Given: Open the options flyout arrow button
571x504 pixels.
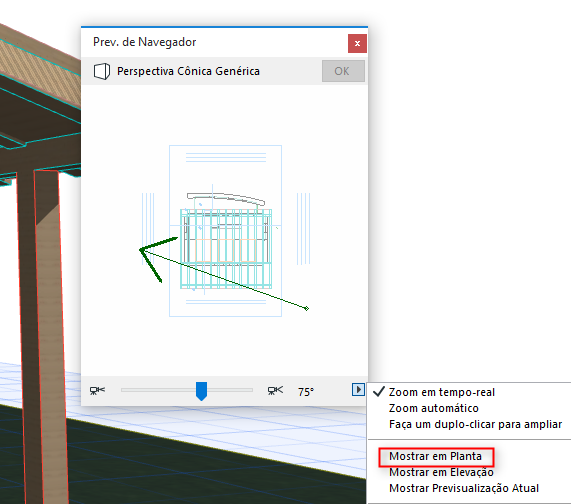Looking at the screenshot, I should pyautogui.click(x=358, y=390).
